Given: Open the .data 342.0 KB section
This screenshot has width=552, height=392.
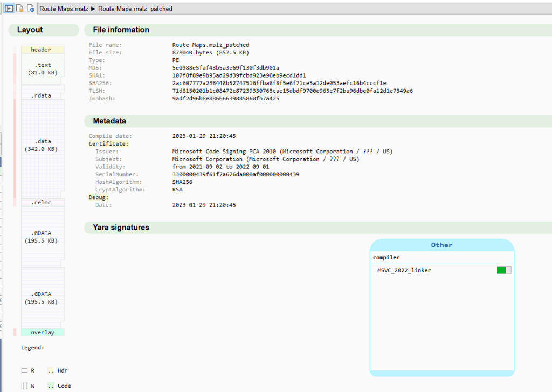Looking at the screenshot, I should pyautogui.click(x=42, y=146).
